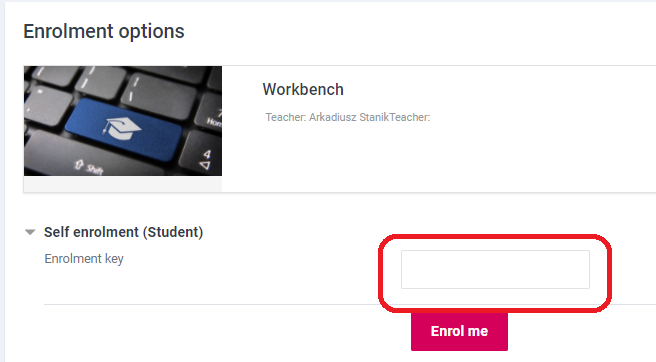The height and width of the screenshot is (362, 656).
Task: Click the gray strip beneath the course image
Action: coord(123,184)
